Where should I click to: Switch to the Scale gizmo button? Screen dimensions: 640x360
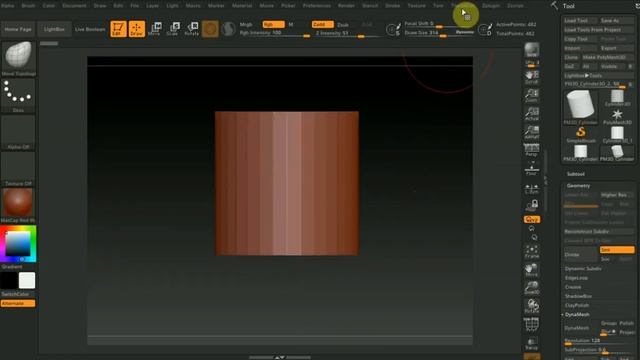[x=173, y=29]
